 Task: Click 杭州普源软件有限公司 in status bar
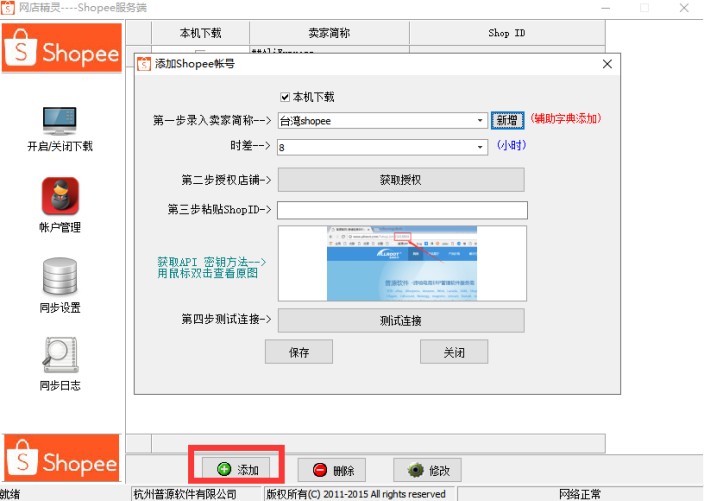point(185,494)
